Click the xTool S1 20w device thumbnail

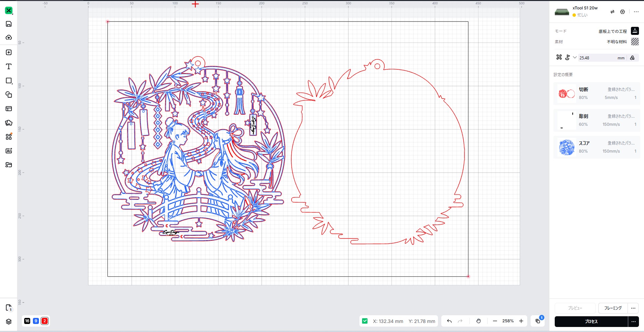tap(562, 12)
